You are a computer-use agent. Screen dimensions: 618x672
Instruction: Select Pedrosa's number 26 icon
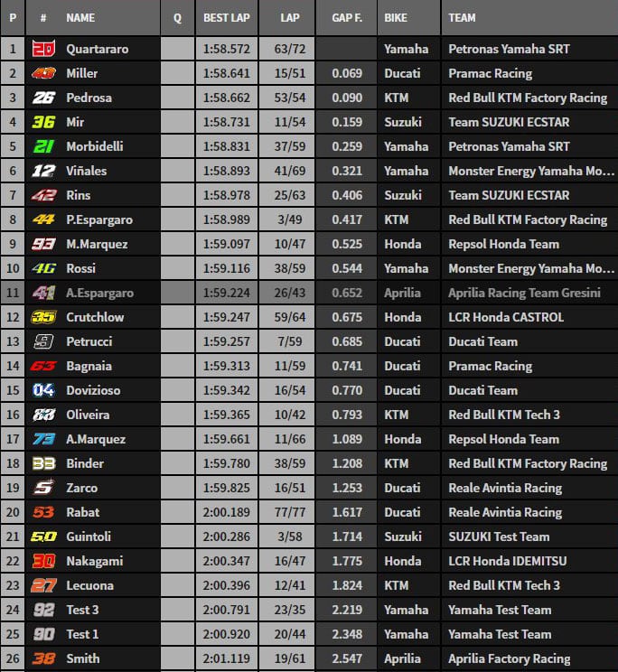click(43, 98)
